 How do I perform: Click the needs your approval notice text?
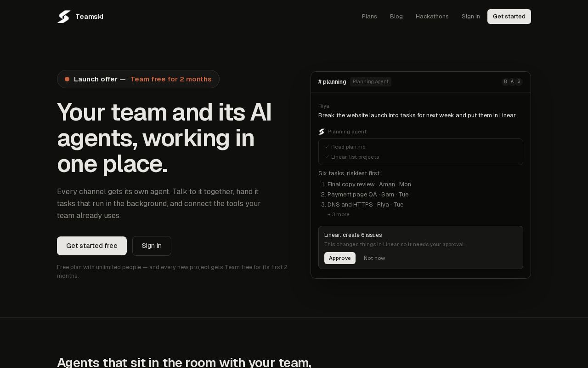pyautogui.click(x=395, y=244)
